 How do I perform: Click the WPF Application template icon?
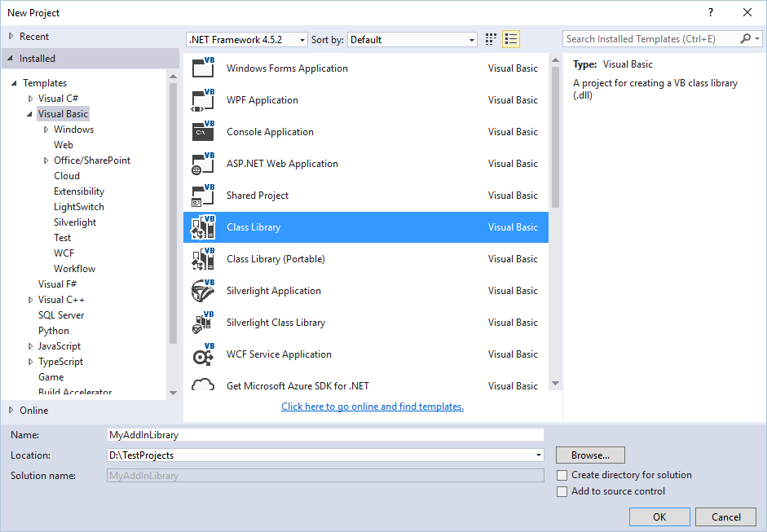pos(203,100)
